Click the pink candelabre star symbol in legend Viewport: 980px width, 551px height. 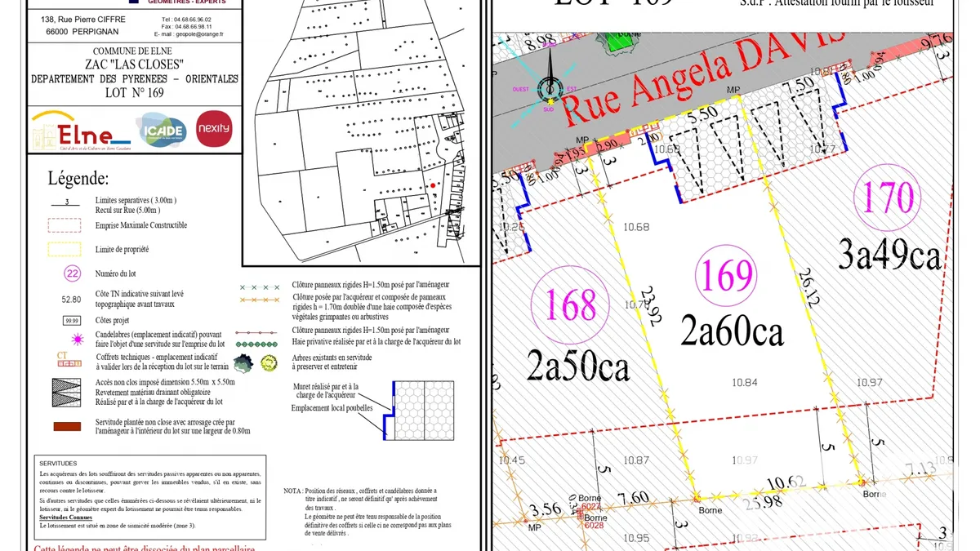pos(78,339)
